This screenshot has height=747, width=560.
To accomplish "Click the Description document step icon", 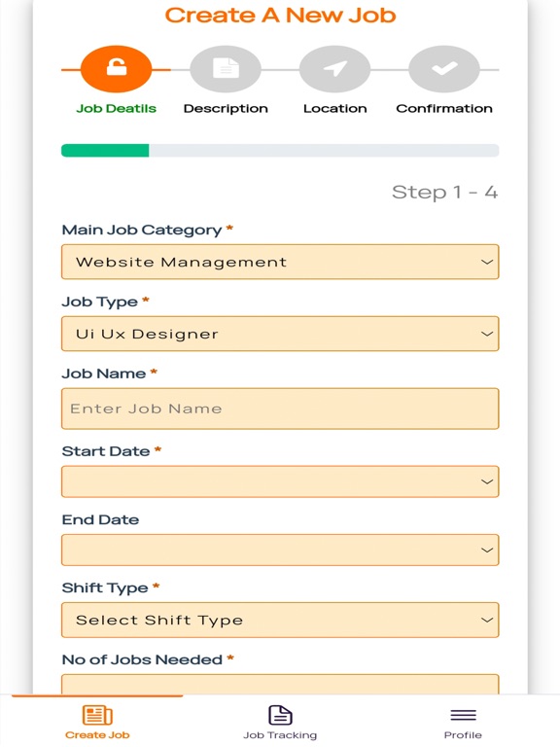I will (x=226, y=69).
